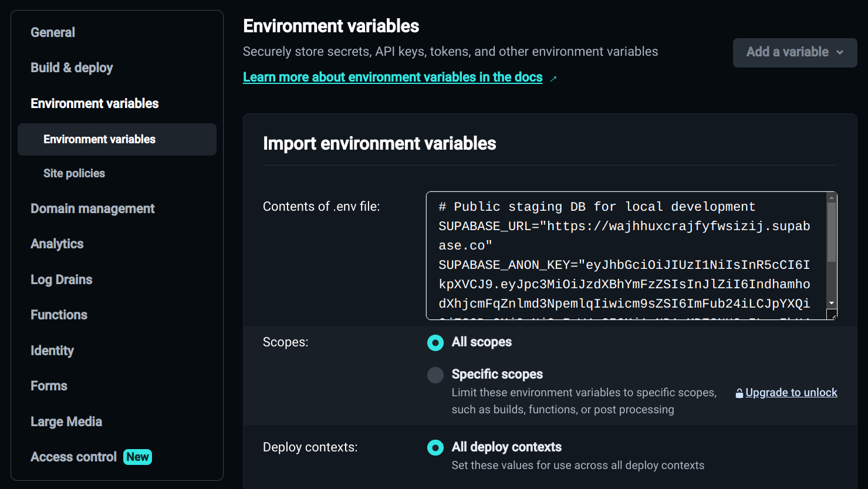Expand the Build & deploy section
Image resolution: width=868 pixels, height=489 pixels.
pos(72,68)
